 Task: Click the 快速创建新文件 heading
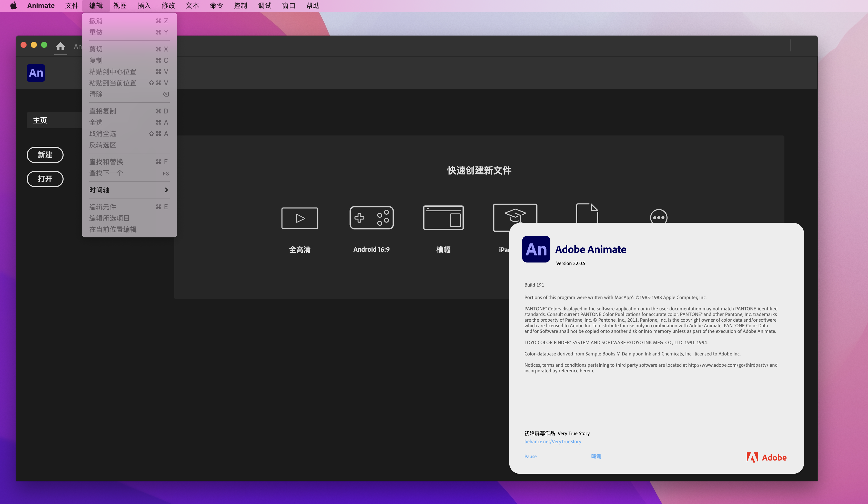click(479, 170)
